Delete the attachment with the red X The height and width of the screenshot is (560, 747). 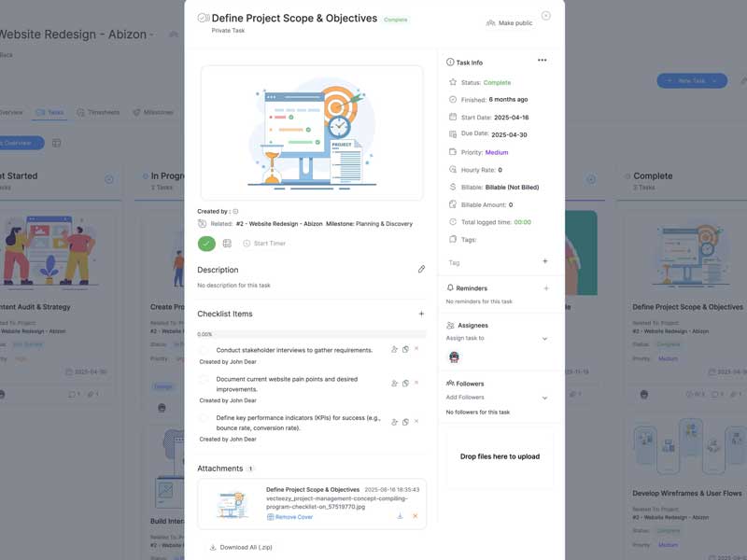point(415,516)
